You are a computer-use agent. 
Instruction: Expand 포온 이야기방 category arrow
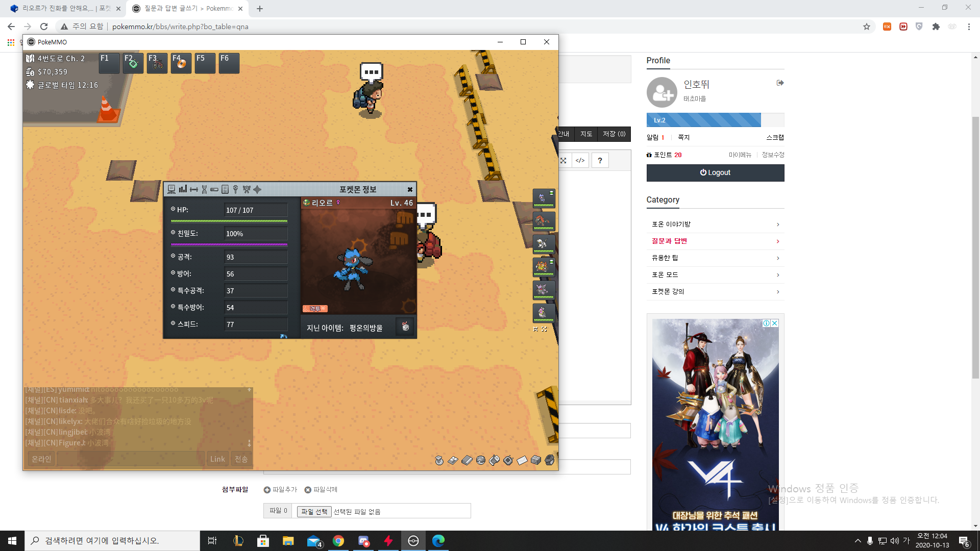point(777,224)
